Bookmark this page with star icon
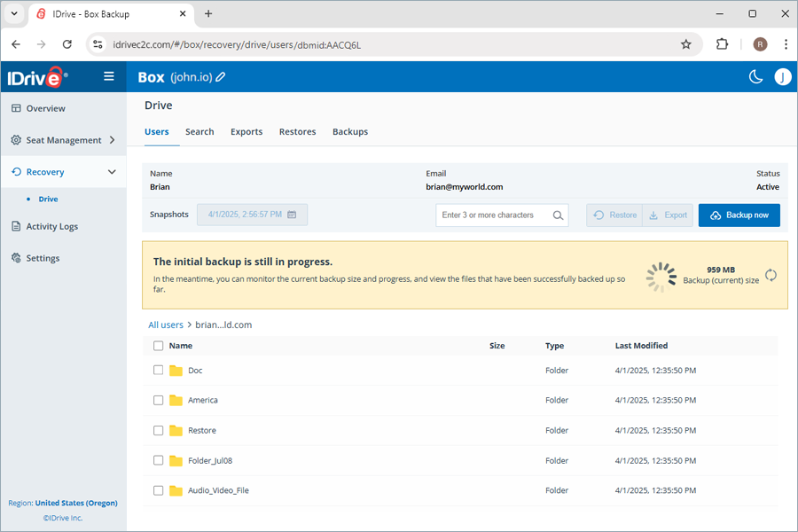This screenshot has height=532, width=798. [686, 44]
